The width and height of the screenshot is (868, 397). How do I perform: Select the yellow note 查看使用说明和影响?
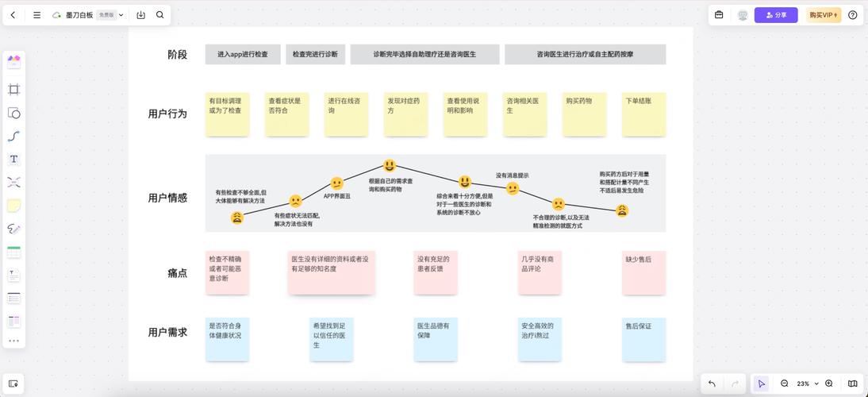pyautogui.click(x=466, y=114)
